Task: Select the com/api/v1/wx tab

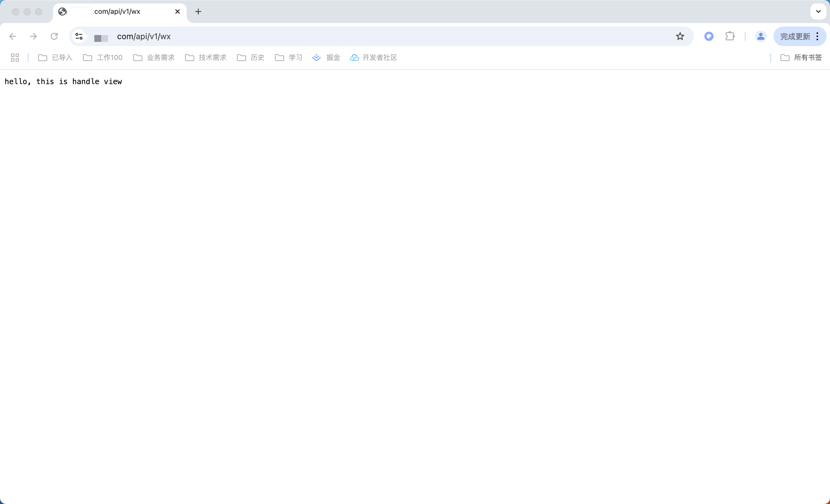Action: pyautogui.click(x=120, y=12)
